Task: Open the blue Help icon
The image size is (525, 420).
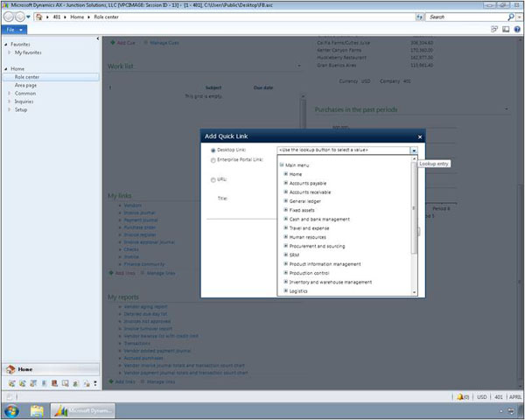Action: (x=517, y=30)
